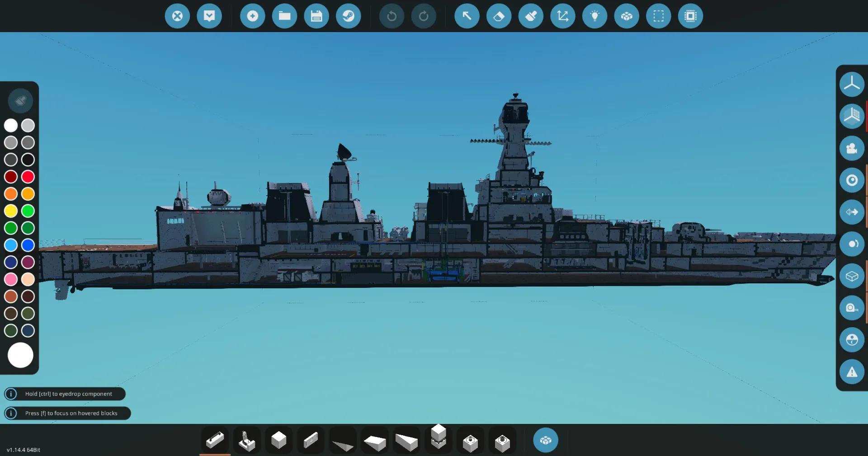Image resolution: width=868 pixels, height=456 pixels.
Task: Choose the arrow select tool
Action: (x=467, y=16)
